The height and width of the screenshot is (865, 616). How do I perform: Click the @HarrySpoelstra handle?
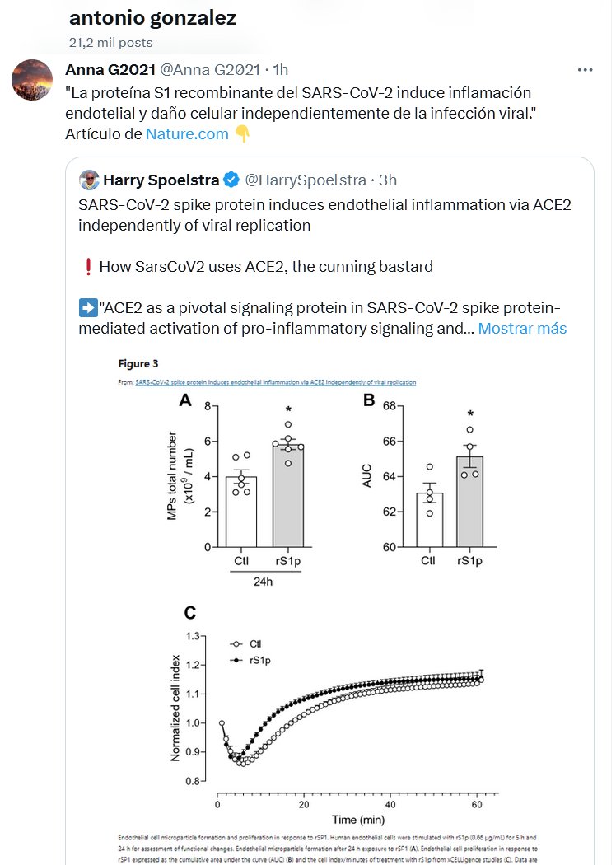click(305, 180)
